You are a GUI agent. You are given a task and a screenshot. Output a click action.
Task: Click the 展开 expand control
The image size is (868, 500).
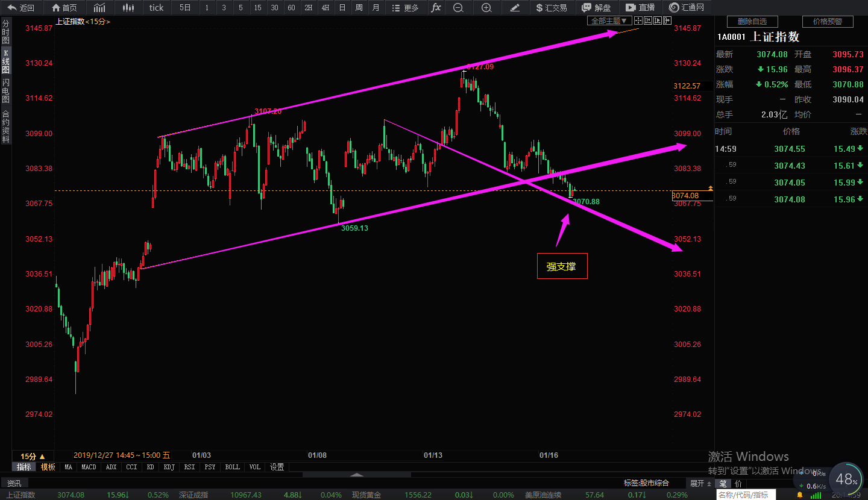700,483
